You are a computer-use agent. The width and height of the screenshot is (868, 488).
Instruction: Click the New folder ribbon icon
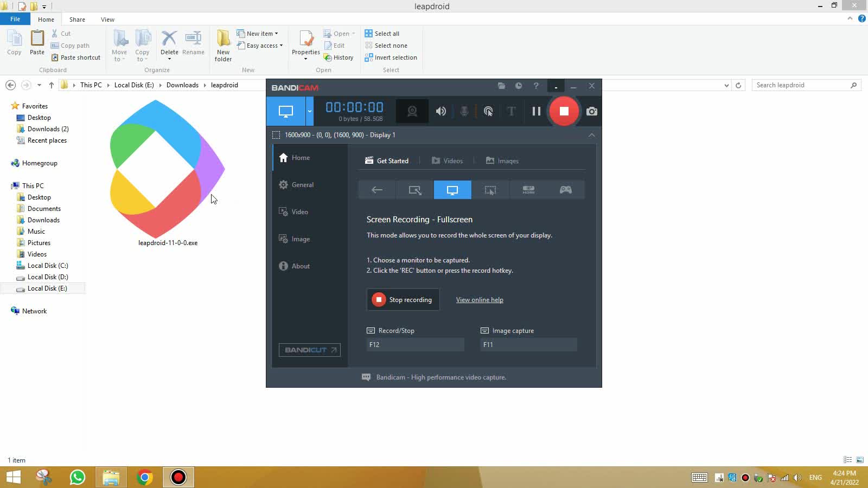pos(223,46)
